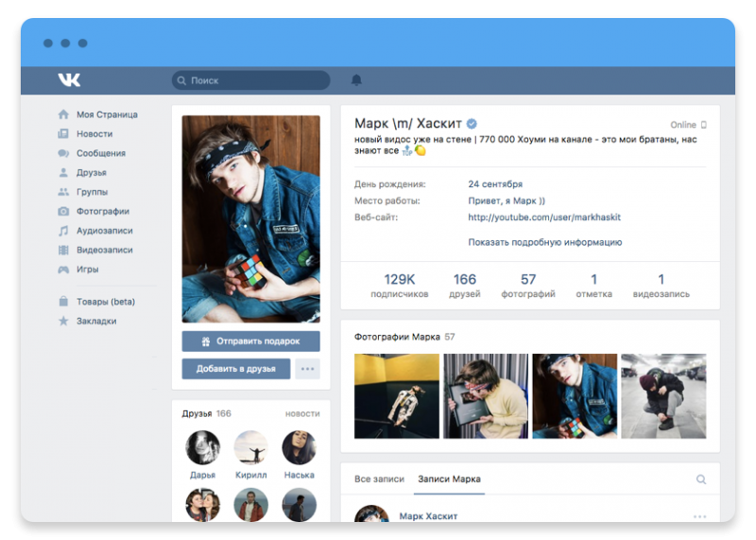Open Аудиозаписи music note icon
756x540 pixels.
coord(63,231)
